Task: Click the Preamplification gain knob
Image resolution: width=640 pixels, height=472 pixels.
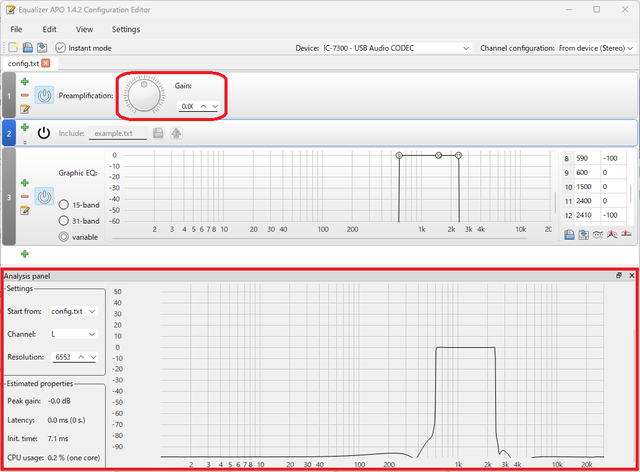Action: pos(144,96)
